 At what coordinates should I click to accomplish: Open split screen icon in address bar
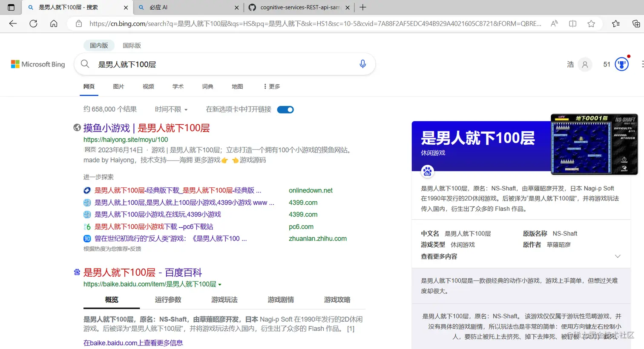[x=573, y=24]
